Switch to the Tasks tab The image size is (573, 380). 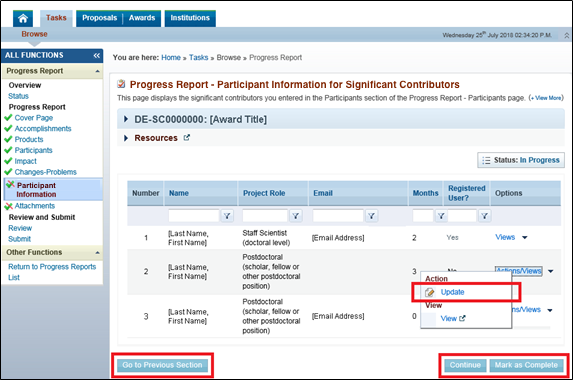tap(56, 18)
